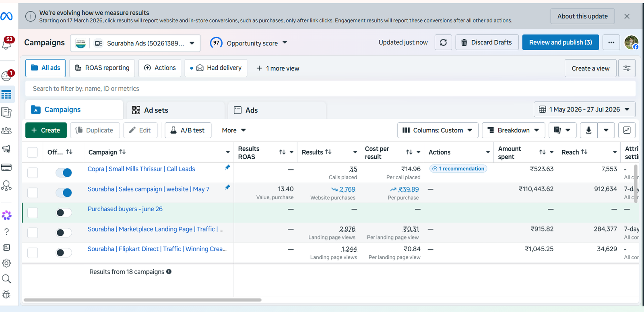Open the charts panel icon

pyautogui.click(x=627, y=130)
